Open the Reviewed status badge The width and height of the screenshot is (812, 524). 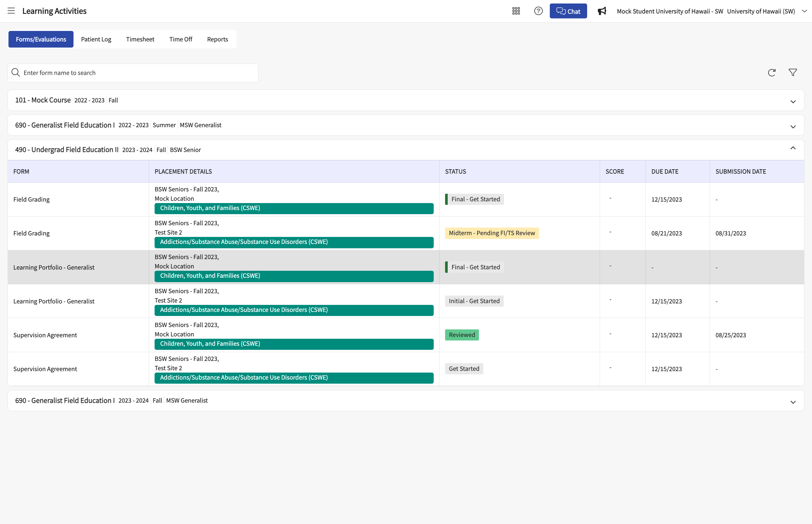point(462,335)
